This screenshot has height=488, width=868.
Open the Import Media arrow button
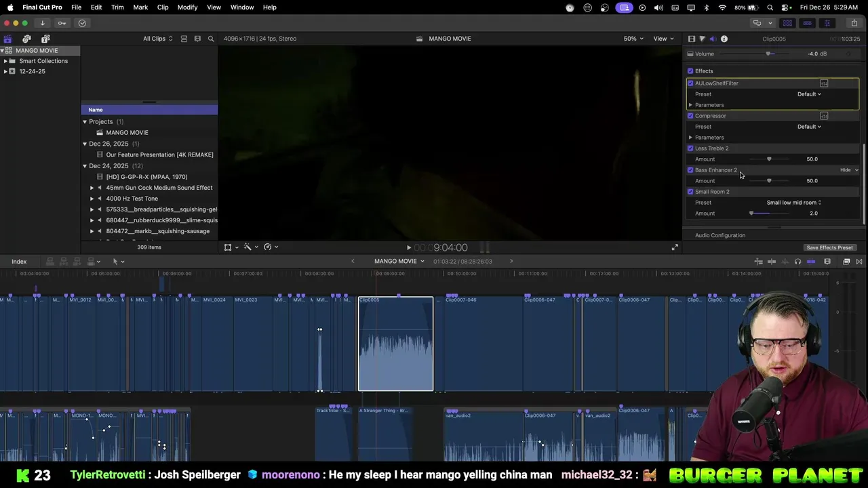42,23
